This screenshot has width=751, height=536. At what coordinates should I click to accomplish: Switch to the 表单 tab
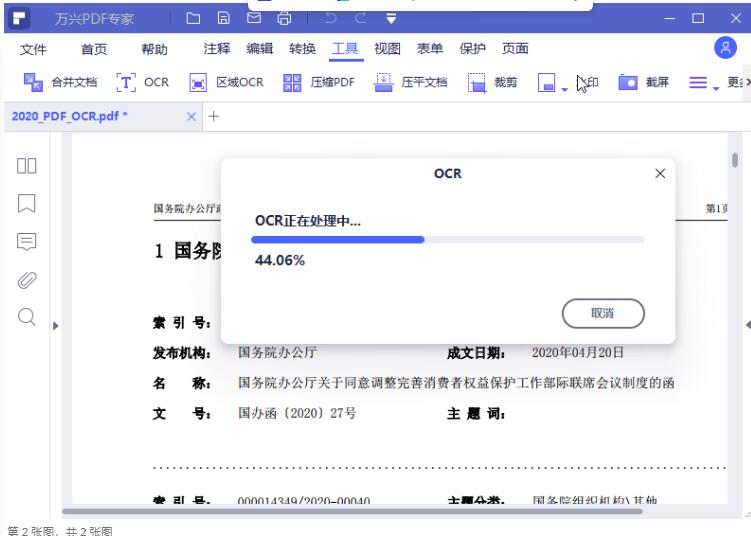tap(430, 48)
